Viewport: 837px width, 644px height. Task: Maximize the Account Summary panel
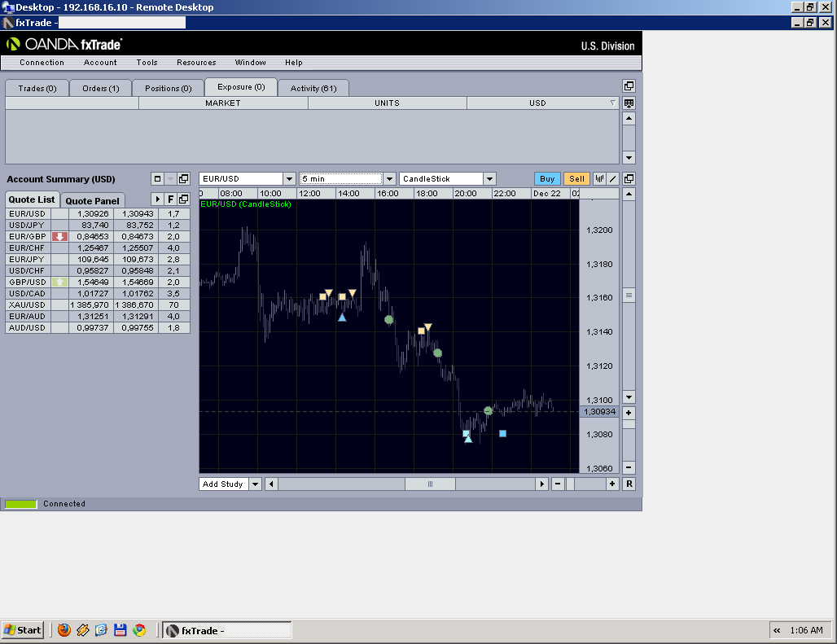(157, 179)
